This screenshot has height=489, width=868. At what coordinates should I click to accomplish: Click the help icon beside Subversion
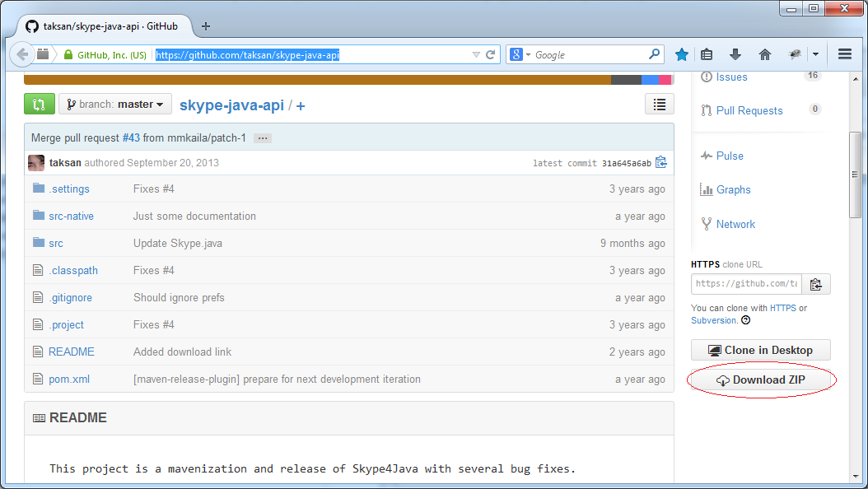pos(745,320)
